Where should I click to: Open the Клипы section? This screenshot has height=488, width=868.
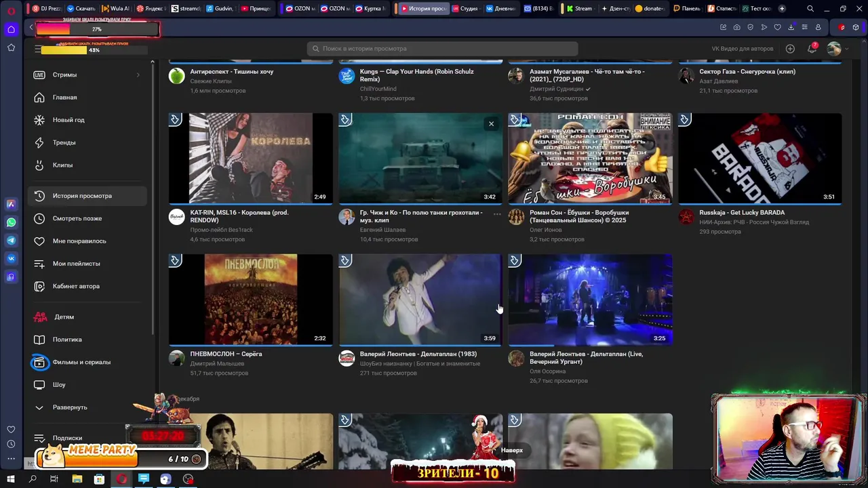pyautogui.click(x=87, y=165)
